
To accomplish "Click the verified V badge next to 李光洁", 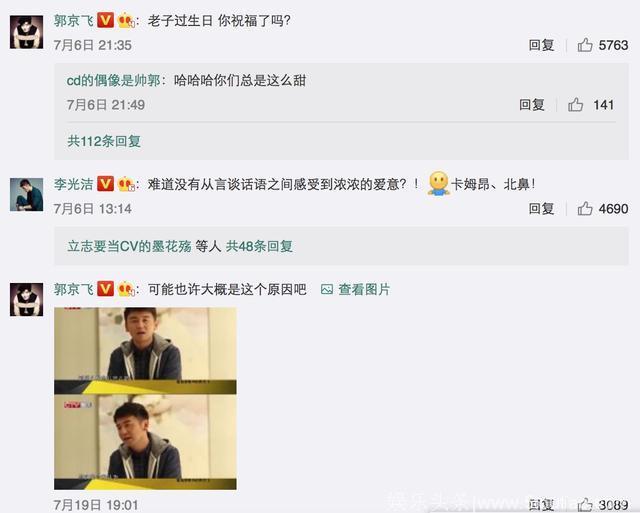I will pos(105,184).
